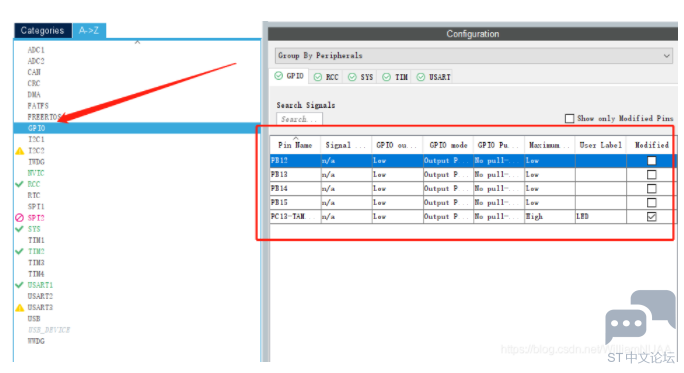The width and height of the screenshot is (684, 373).
Task: Switch to the A->Z tab
Action: tap(89, 31)
